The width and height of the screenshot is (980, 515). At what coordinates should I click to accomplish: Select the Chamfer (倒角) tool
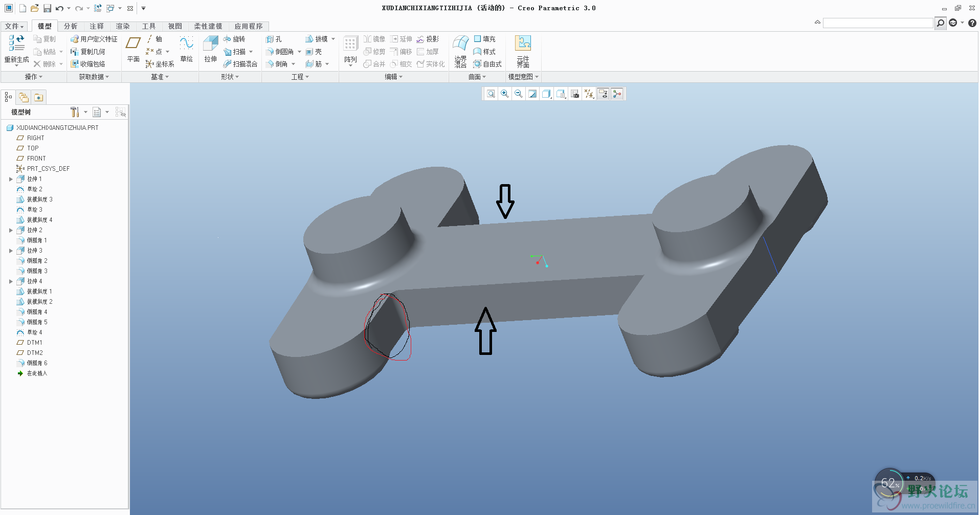277,64
